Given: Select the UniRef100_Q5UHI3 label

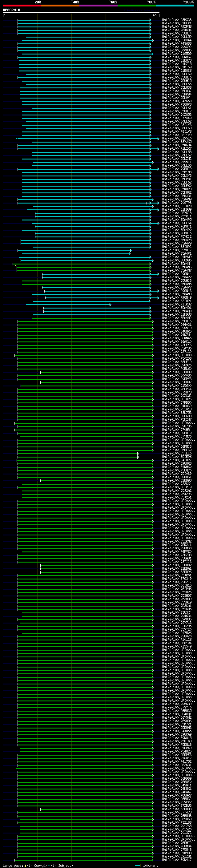Looking at the screenshot, I should (x=177, y=281).
